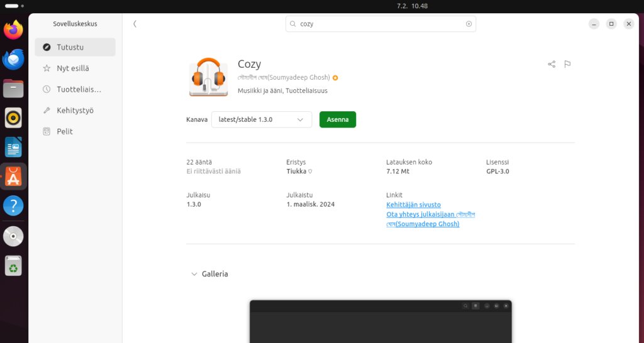The image size is (644, 343).
Task: Collapse the Galleria section
Action: tap(194, 275)
